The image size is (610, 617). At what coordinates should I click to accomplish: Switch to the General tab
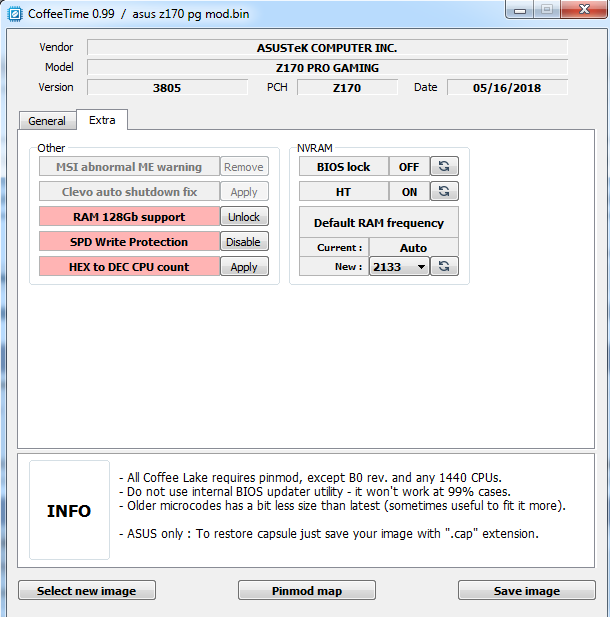tap(47, 120)
